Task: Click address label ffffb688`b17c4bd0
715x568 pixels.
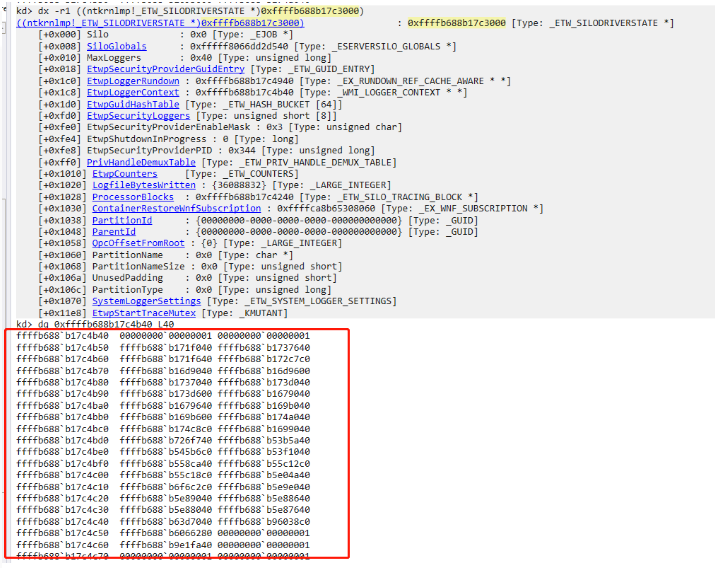Action: click(x=62, y=440)
